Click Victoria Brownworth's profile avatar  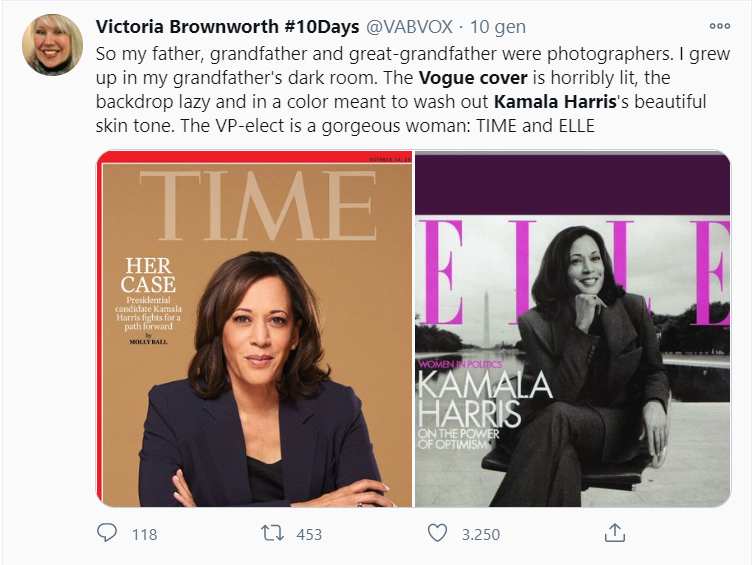pos(52,45)
